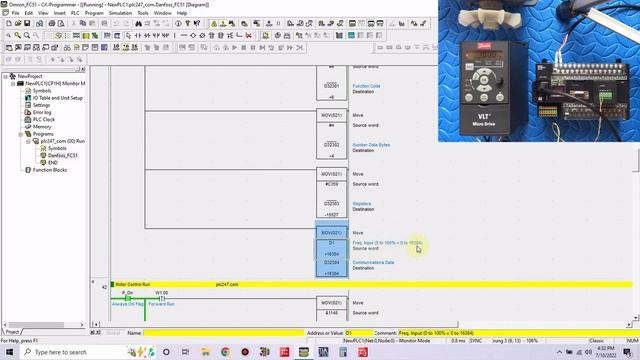
Task: Click the Save floppy disk icon
Action: tap(27, 24)
